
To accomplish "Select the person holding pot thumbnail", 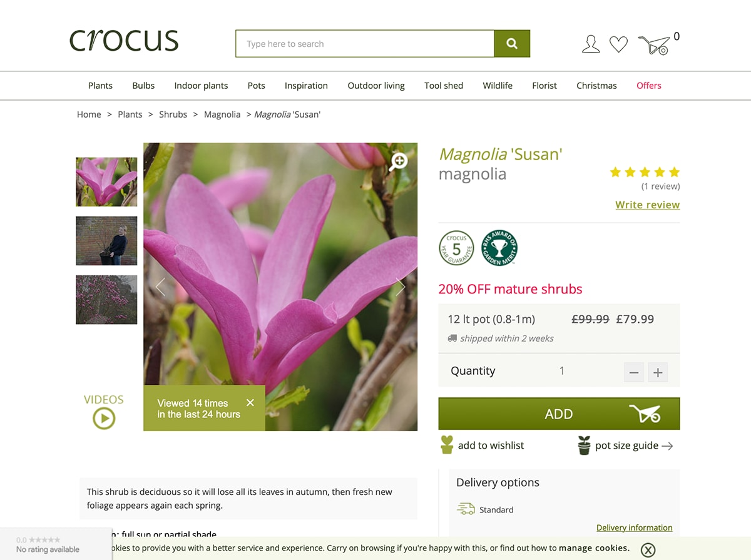I will [106, 241].
